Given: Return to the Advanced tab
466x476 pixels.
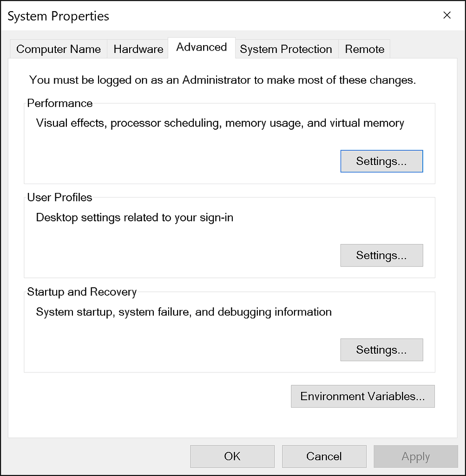Looking at the screenshot, I should click(201, 47).
